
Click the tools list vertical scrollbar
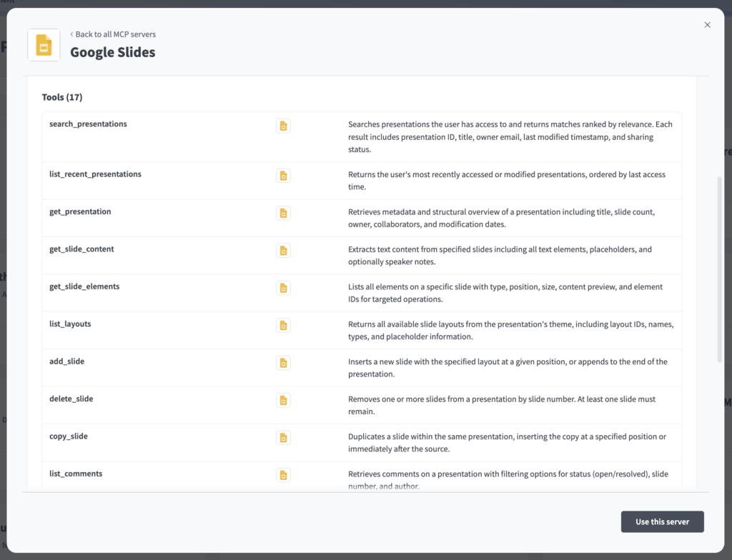[x=719, y=269]
